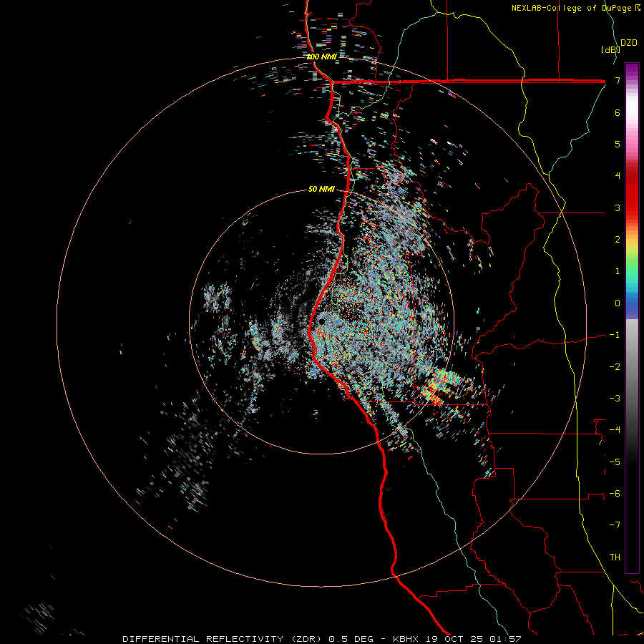Select the 1 value on the color scale

[x=618, y=271]
